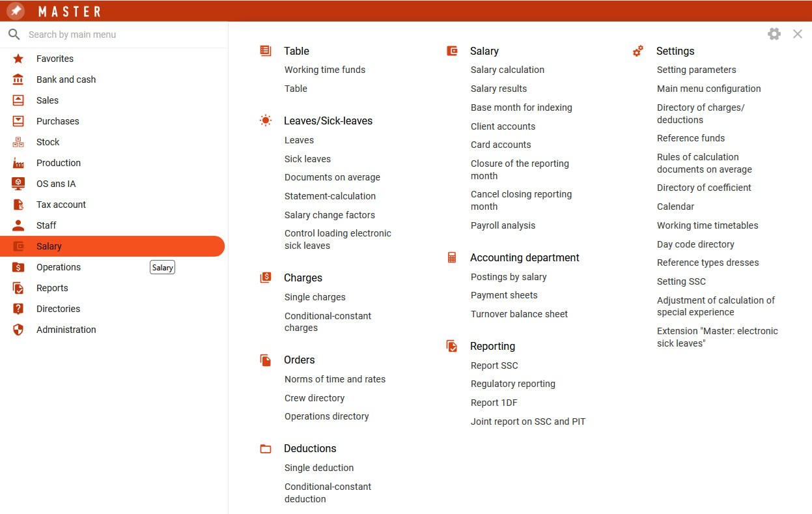Screen dimensions: 812x514
Task: Open the Reports menu item
Action: tap(52, 288)
